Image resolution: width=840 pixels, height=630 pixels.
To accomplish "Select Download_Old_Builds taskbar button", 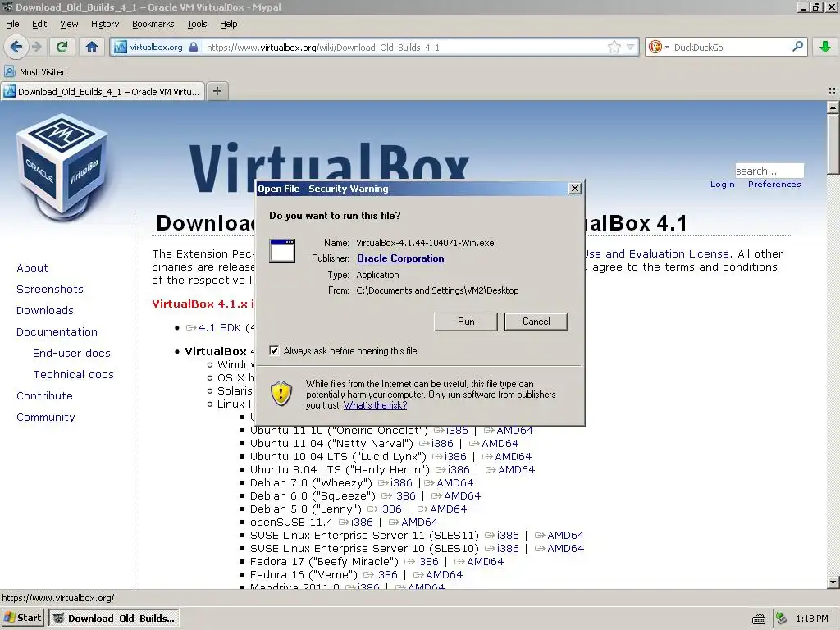I will (x=113, y=618).
